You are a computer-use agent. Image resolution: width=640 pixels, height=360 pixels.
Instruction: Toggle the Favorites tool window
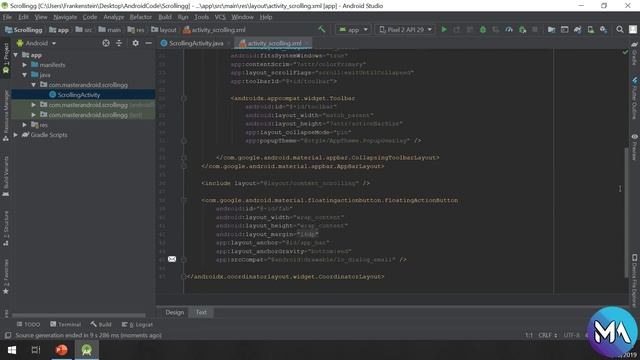[6, 277]
